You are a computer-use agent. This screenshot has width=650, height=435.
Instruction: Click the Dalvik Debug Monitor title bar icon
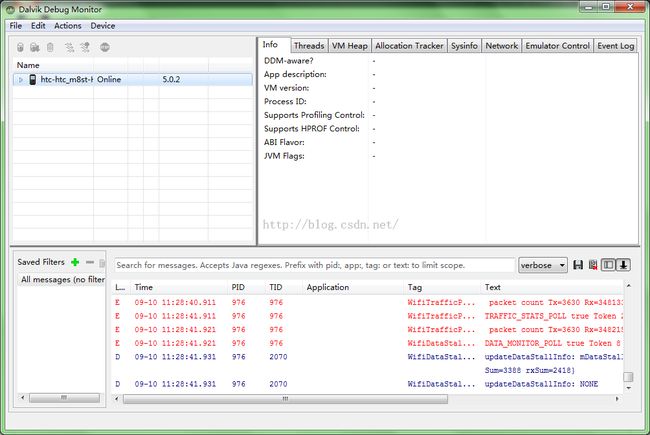click(10, 9)
